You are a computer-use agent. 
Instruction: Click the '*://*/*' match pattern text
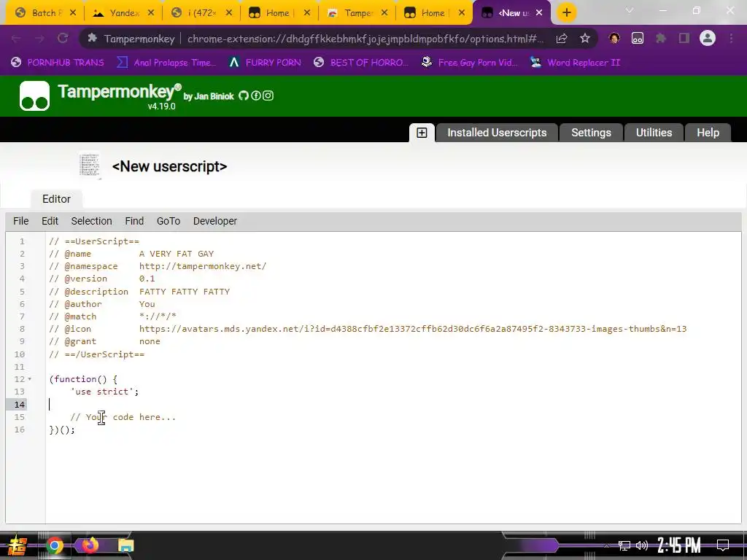point(158,316)
